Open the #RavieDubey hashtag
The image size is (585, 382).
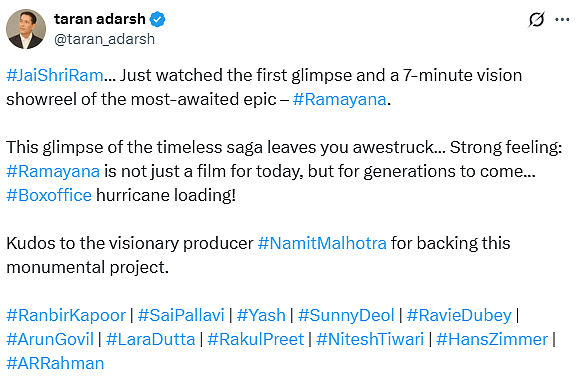coord(459,315)
